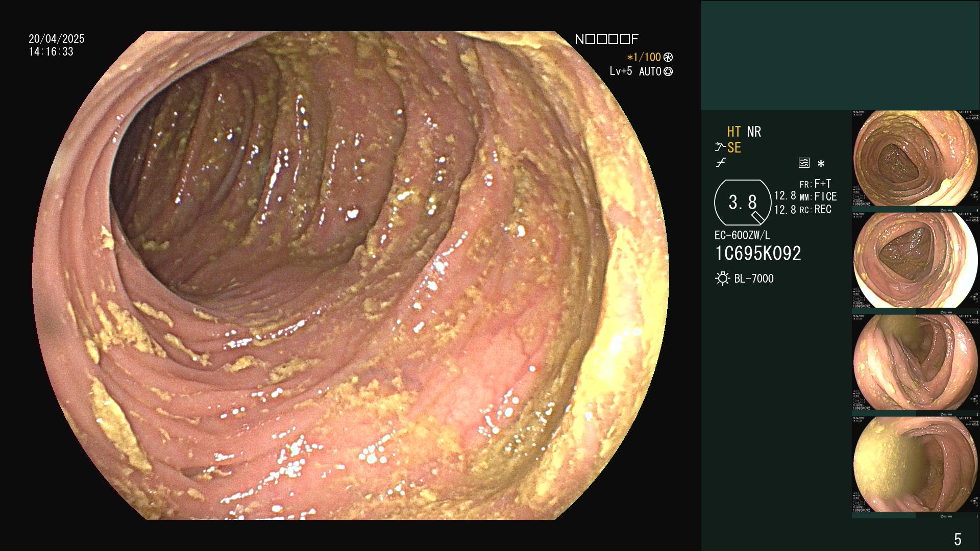Click the tone curve icon below SE
Screen dimensions: 980x551
click(721, 163)
